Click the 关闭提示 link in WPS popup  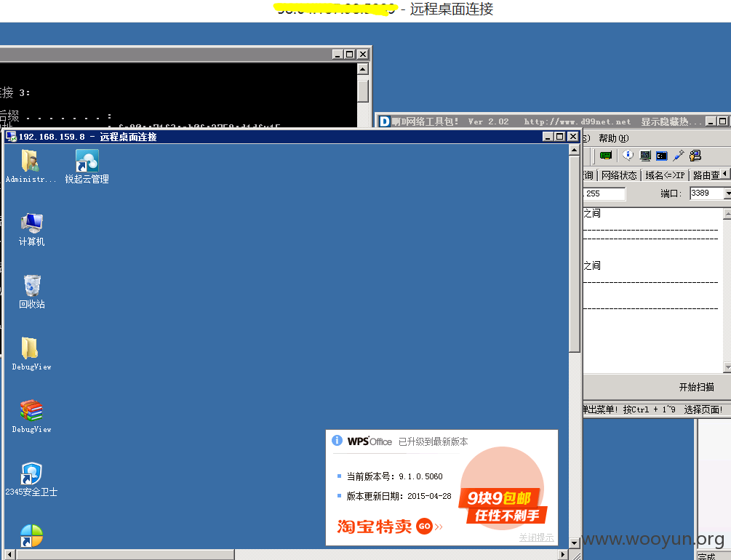pos(536,537)
